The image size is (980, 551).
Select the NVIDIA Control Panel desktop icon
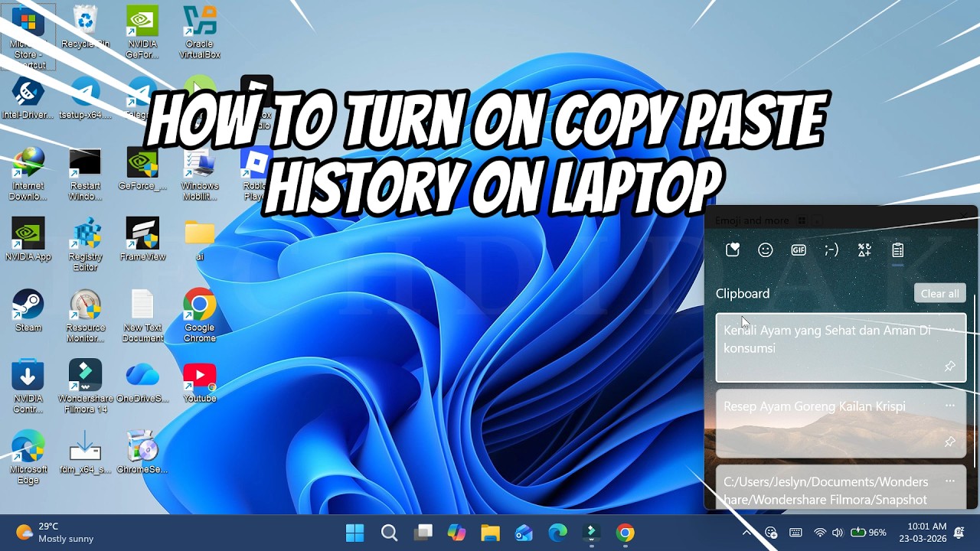pyautogui.click(x=28, y=387)
